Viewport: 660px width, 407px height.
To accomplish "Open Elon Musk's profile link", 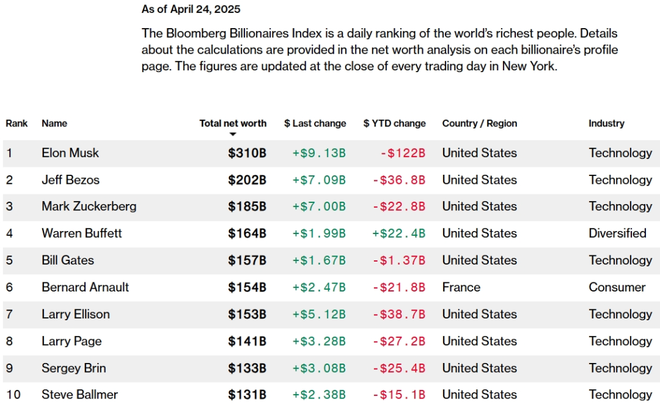I will coord(70,153).
